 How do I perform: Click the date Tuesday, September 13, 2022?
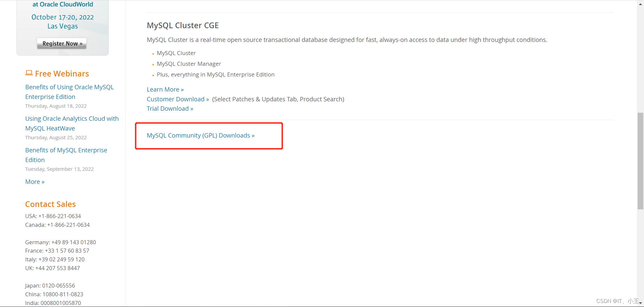point(59,169)
